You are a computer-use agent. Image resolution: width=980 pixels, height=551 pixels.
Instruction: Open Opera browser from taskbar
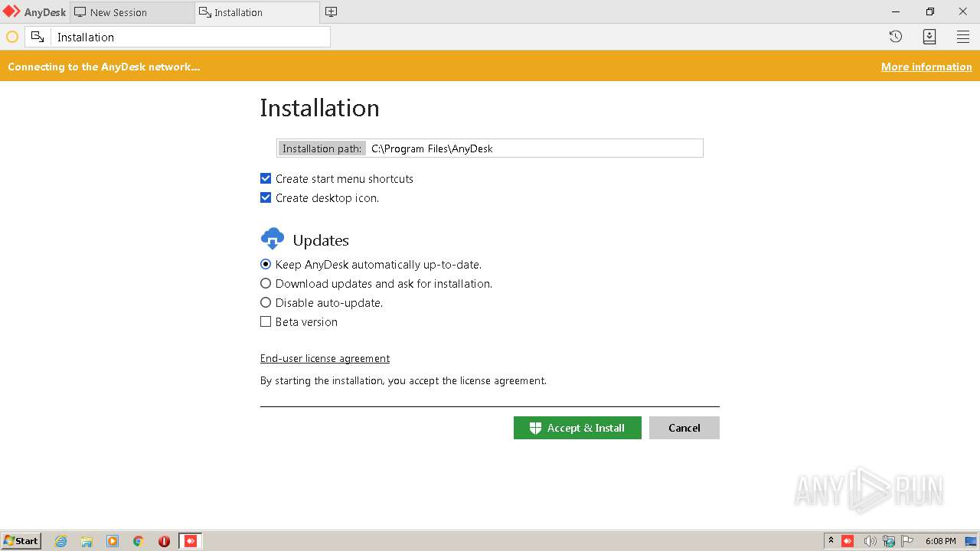point(164,541)
